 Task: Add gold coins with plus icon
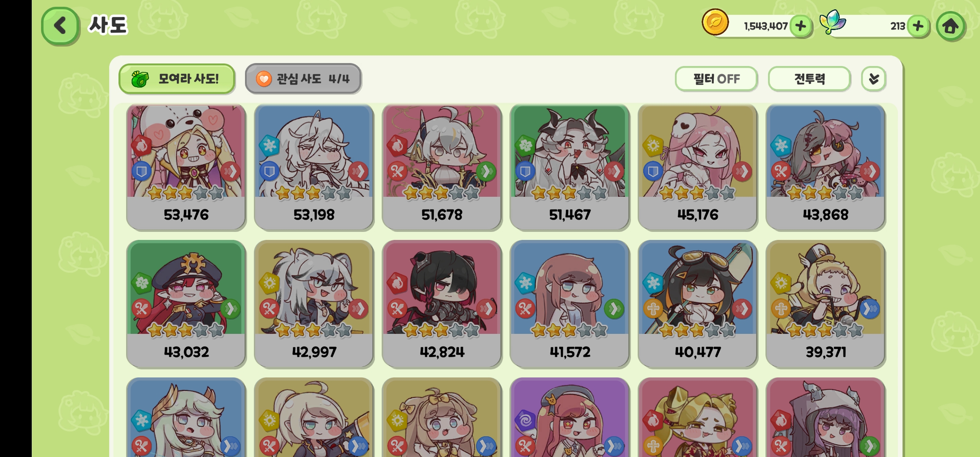800,26
